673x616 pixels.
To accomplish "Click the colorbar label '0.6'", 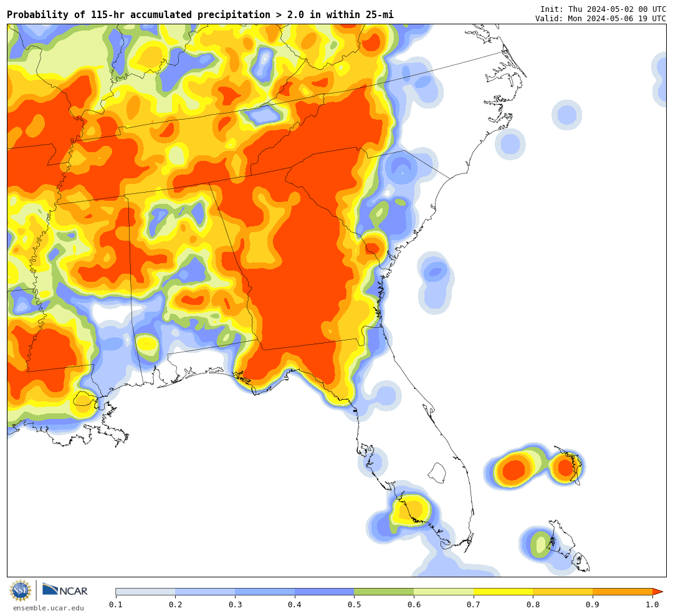I will (x=414, y=604).
